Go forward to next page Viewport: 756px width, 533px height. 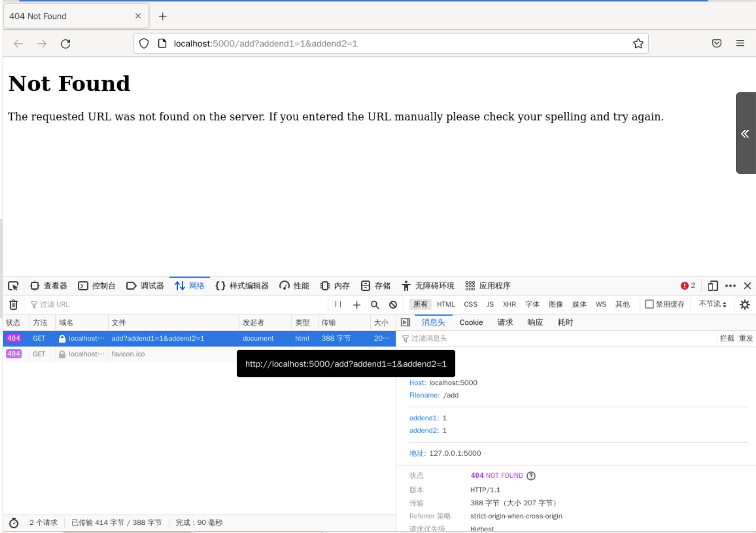(42, 43)
